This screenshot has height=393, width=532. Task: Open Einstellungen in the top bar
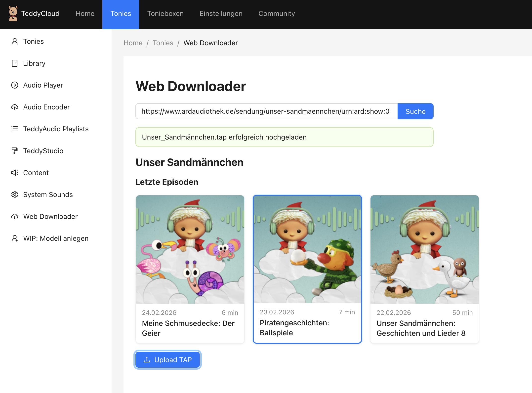coord(221,13)
